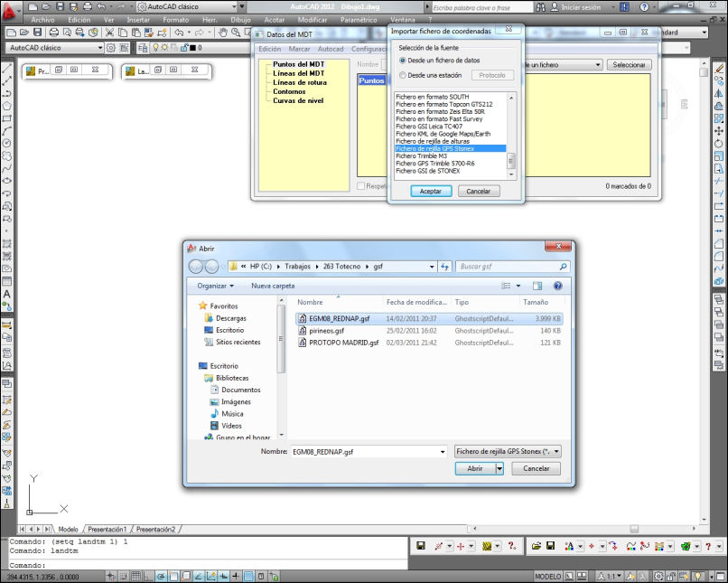Open the Formato menu
The width and height of the screenshot is (728, 583).
tap(176, 20)
